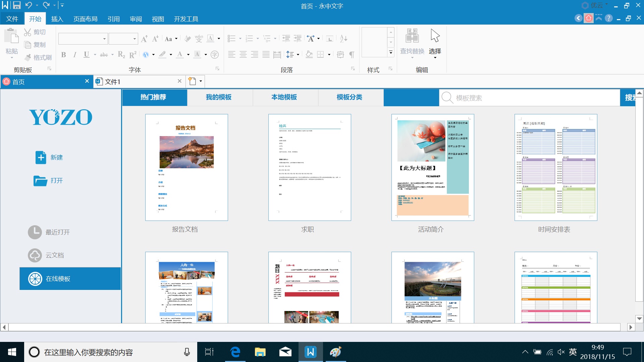Click the red home icon at top right
Viewport: 644px width, 362px height.
(x=588, y=18)
